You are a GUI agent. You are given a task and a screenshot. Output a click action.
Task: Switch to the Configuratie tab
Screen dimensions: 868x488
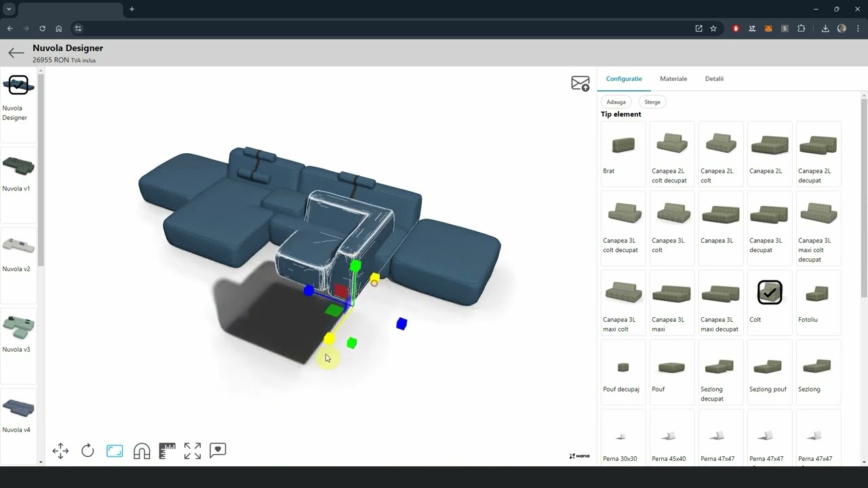coord(624,79)
